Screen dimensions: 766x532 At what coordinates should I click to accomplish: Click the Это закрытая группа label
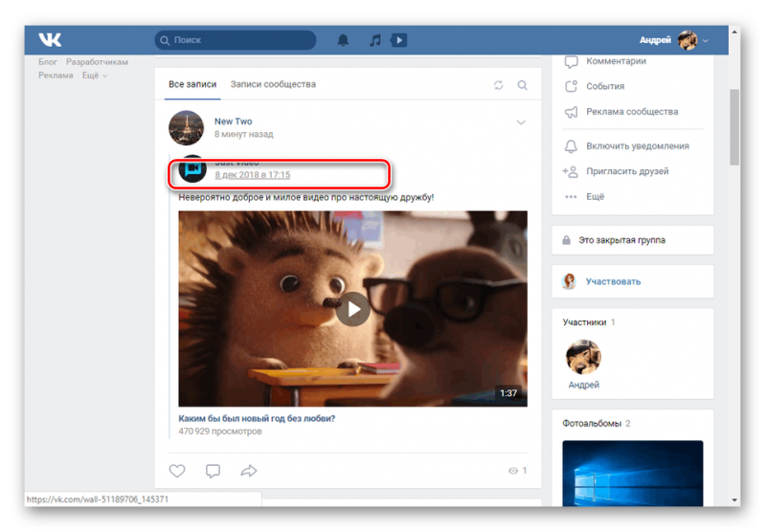(x=621, y=240)
